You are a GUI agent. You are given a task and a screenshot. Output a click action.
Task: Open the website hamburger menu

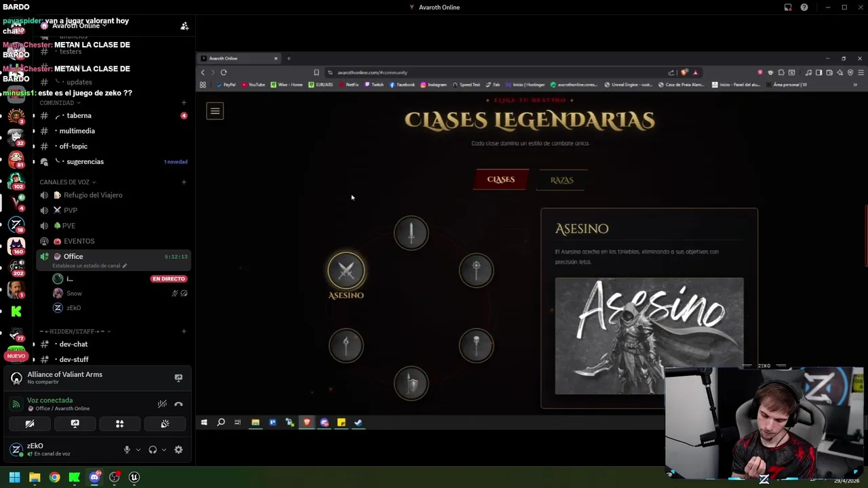[x=215, y=111]
